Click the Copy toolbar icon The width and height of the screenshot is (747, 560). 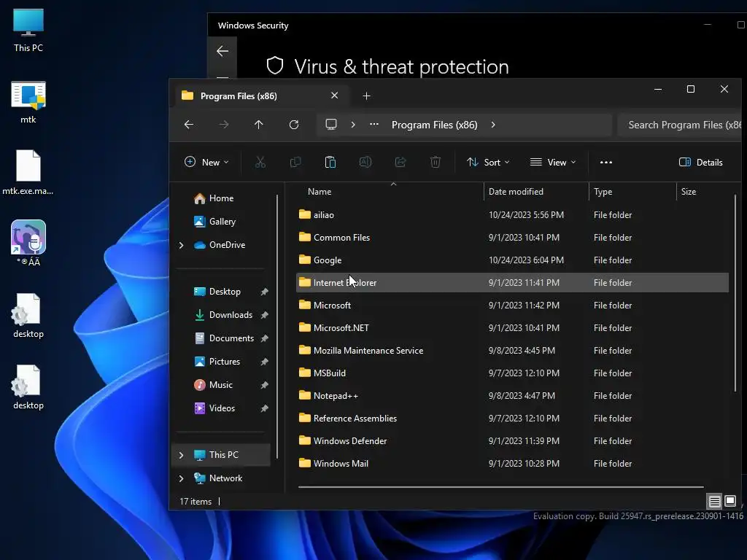[x=295, y=163]
